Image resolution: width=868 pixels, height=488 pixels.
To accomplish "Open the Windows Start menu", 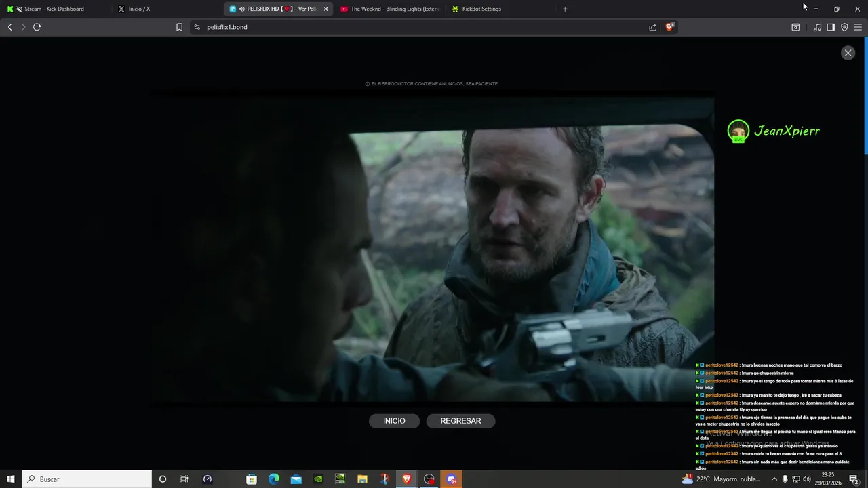I will 11,479.
